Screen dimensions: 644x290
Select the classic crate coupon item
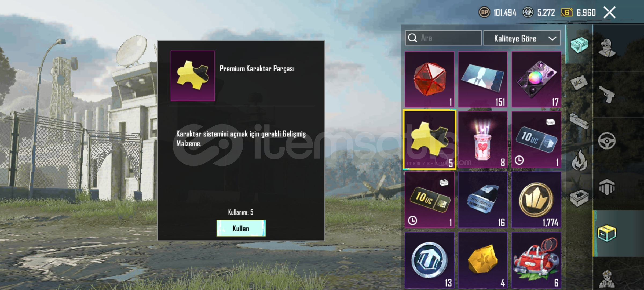pyautogui.click(x=483, y=200)
